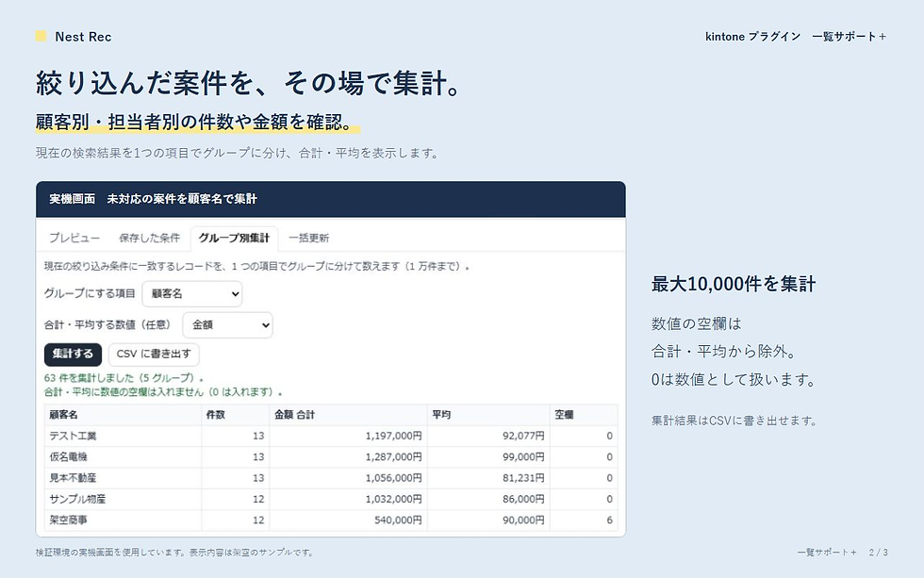Click the 検証環境の実機画面 footer disclaimer
The height and width of the screenshot is (578, 924).
coord(175,553)
